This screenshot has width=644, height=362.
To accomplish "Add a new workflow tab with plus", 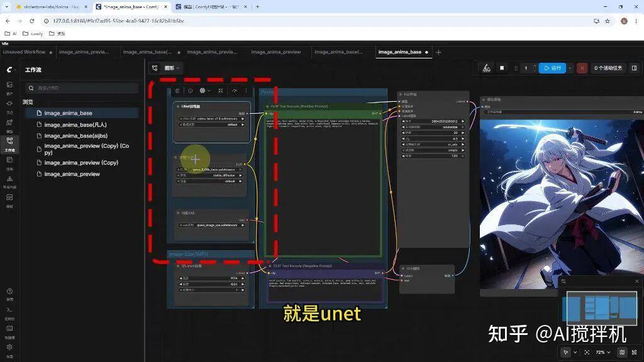I will [438, 52].
